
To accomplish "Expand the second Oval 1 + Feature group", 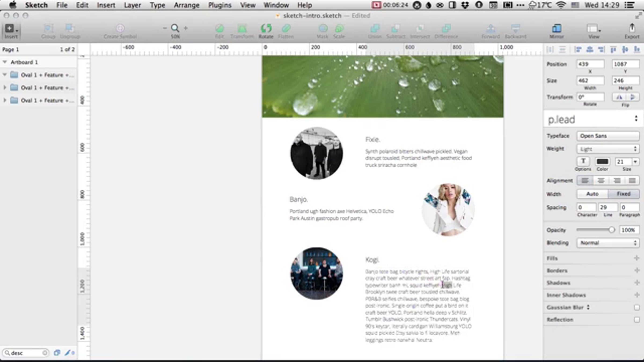I will pos(5,88).
